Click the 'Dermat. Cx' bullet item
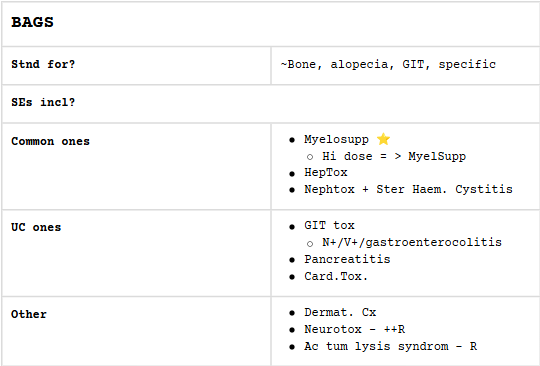Viewport: 540px width, 366px height. tap(340, 312)
